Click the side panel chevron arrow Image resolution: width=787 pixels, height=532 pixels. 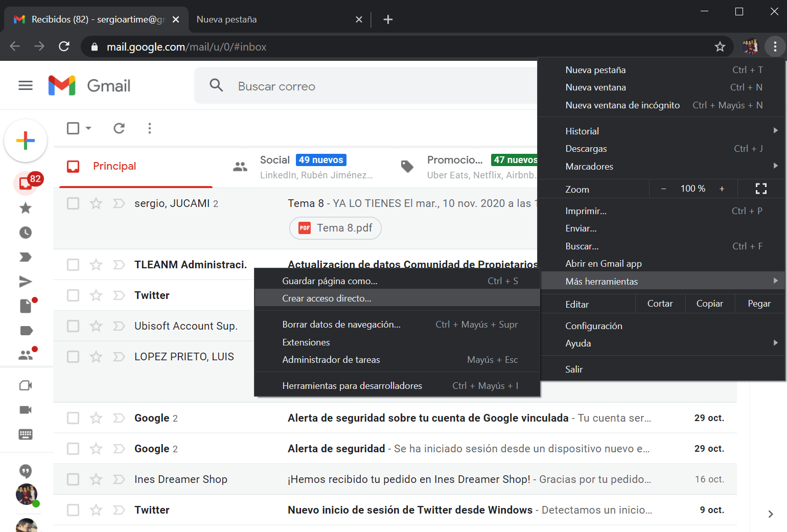point(771,514)
